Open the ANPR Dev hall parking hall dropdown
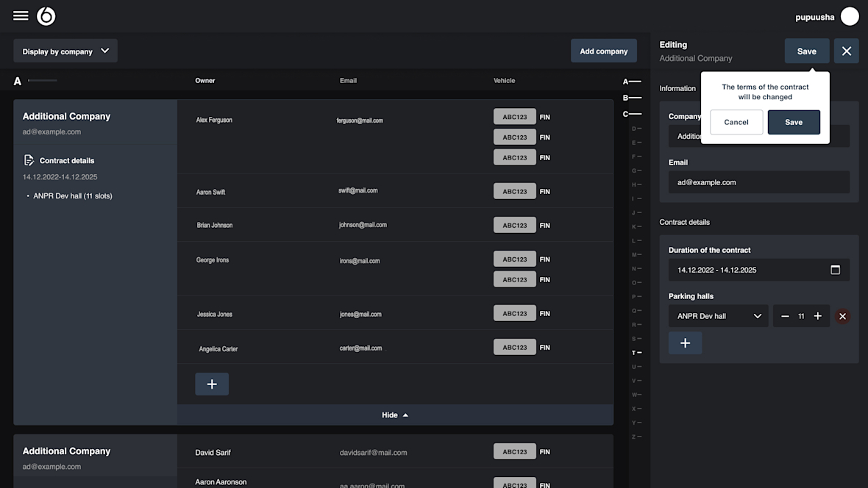The image size is (868, 488). [x=718, y=316]
